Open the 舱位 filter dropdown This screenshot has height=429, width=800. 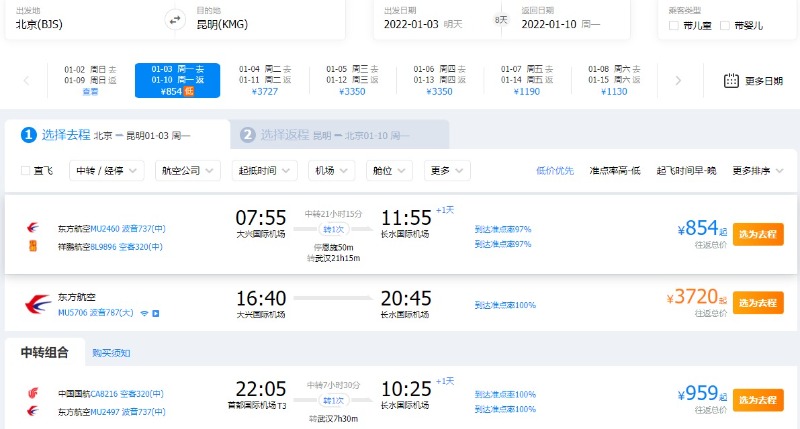(389, 170)
